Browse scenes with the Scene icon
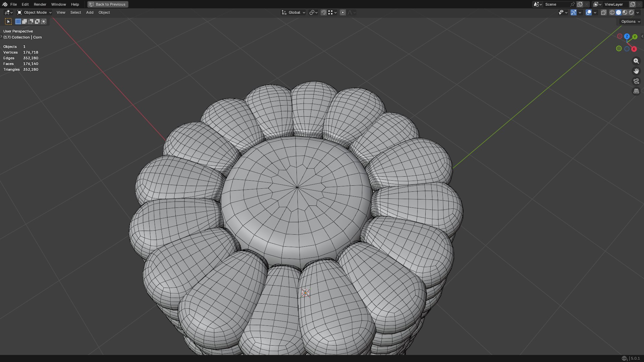Image resolution: width=644 pixels, height=362 pixels. tap(538, 4)
